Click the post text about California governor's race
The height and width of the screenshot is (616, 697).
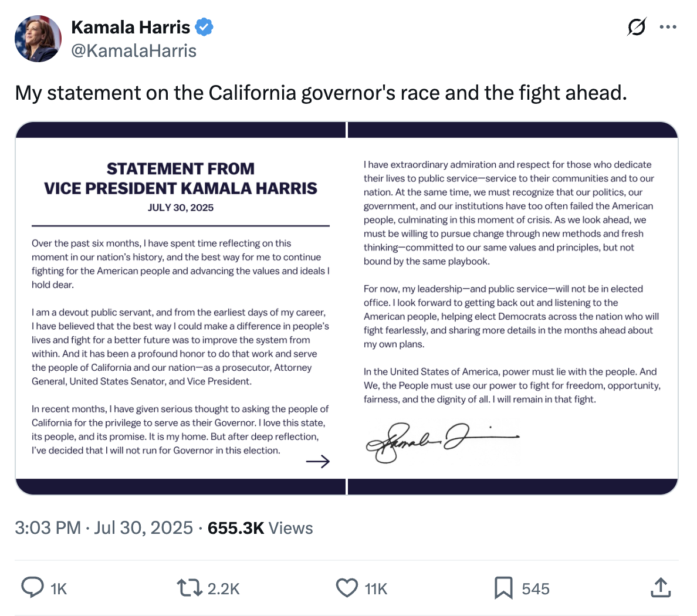coord(320,93)
